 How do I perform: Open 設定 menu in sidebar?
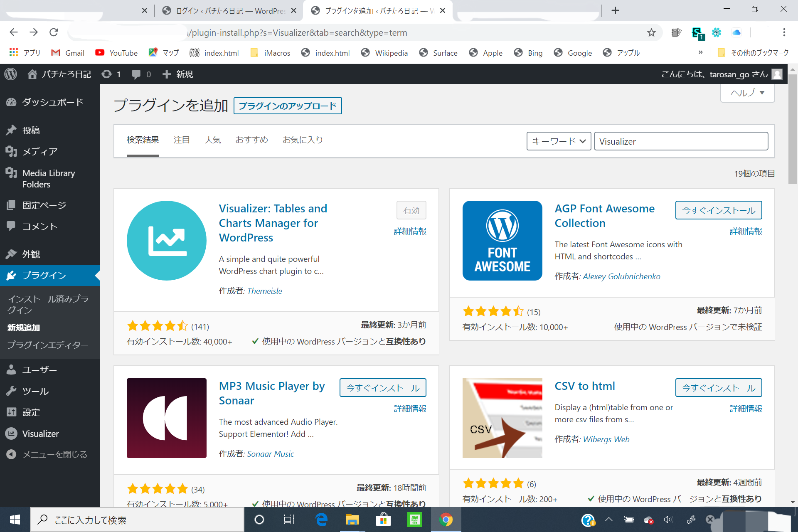click(50, 412)
